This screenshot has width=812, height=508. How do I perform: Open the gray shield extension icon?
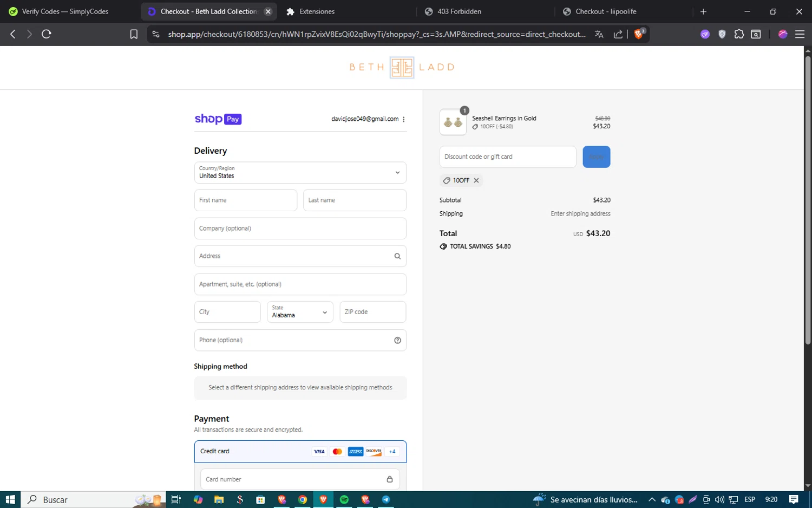click(x=722, y=34)
